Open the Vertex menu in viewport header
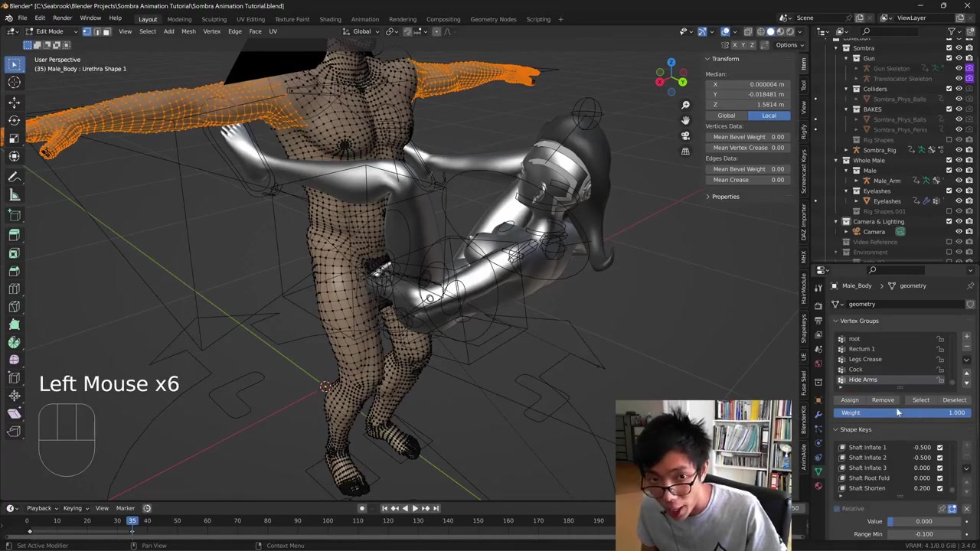 (211, 31)
